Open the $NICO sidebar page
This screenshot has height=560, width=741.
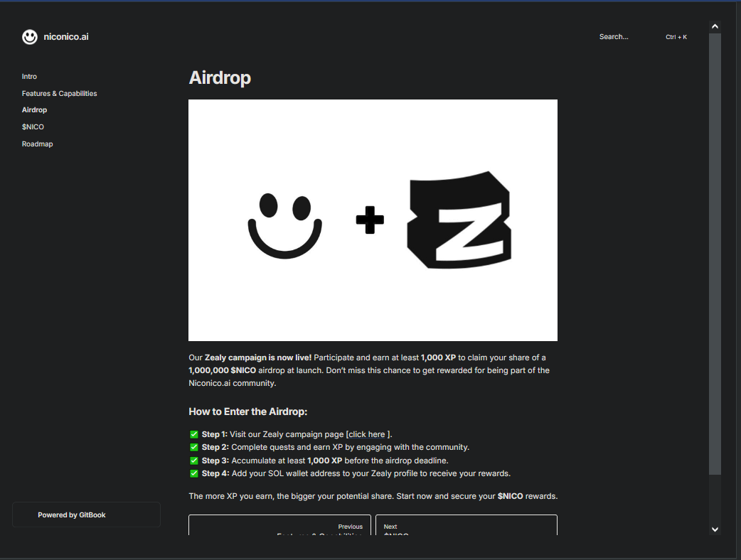[33, 127]
